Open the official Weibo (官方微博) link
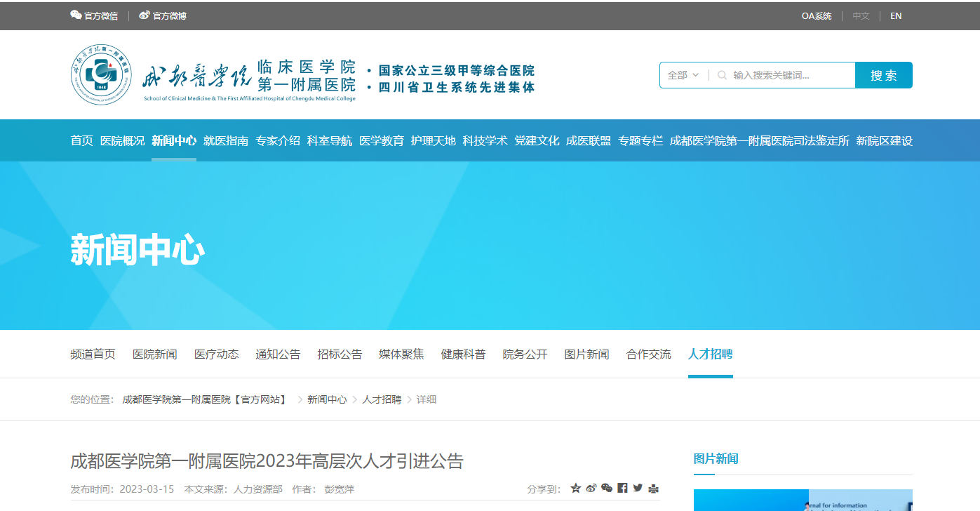The width and height of the screenshot is (980, 511). (163, 15)
